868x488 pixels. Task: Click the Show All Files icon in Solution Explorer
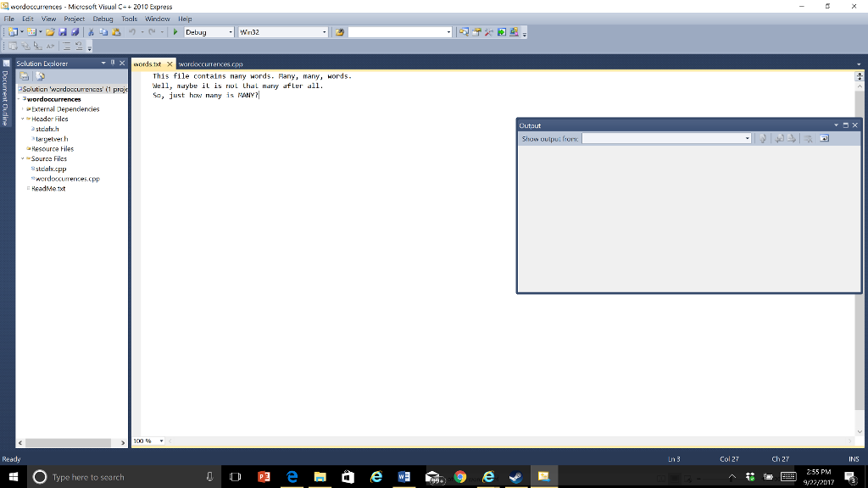(40, 76)
